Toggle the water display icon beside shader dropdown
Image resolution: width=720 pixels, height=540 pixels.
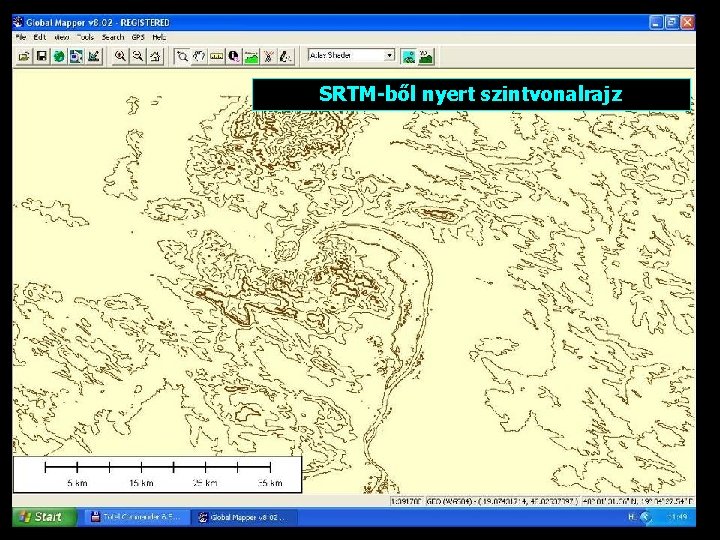point(408,56)
